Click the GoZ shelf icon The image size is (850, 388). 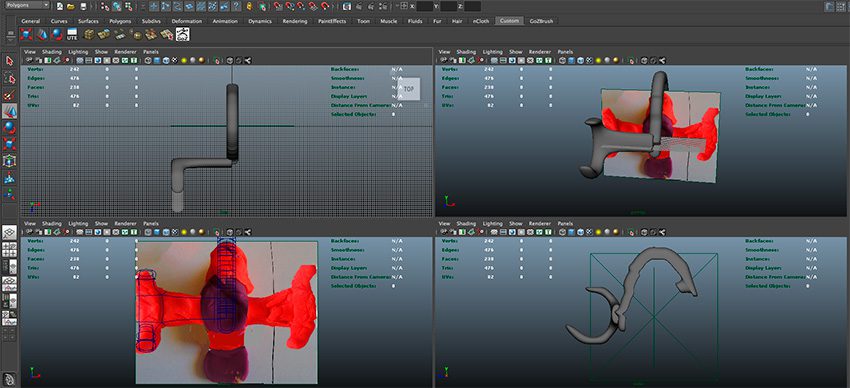183,34
